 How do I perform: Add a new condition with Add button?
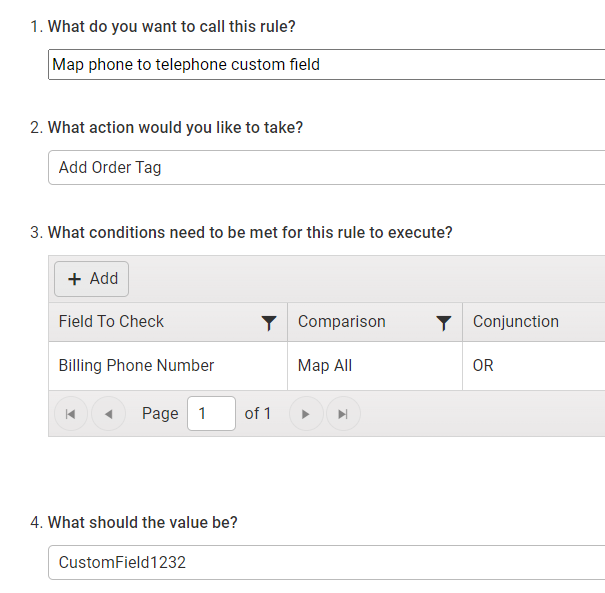(x=91, y=279)
